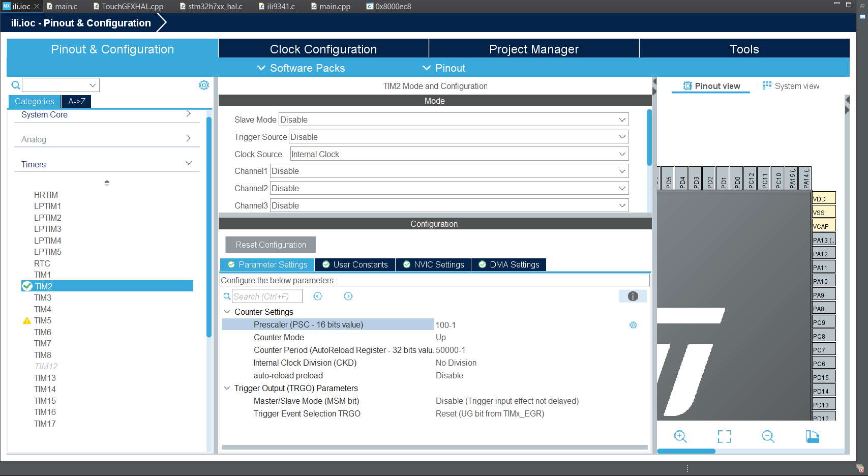Image resolution: width=868 pixels, height=476 pixels.
Task: Click the Prescaler configuration gear icon
Action: pos(633,324)
